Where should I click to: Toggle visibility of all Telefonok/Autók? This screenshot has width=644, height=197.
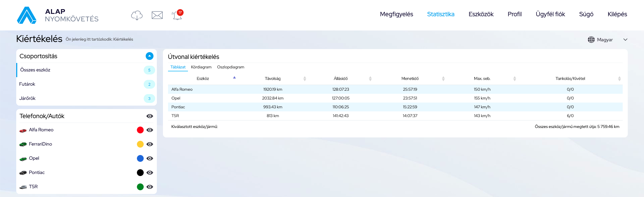click(x=150, y=116)
